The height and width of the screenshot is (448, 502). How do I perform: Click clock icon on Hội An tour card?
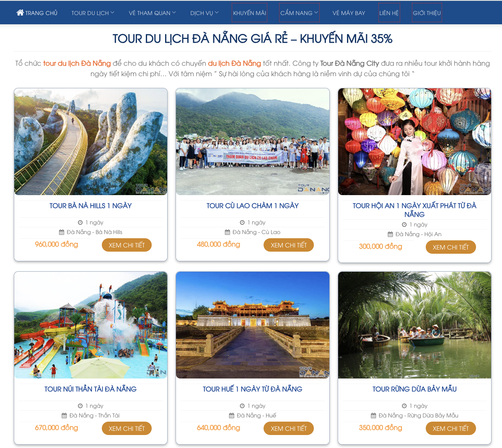[x=404, y=225]
